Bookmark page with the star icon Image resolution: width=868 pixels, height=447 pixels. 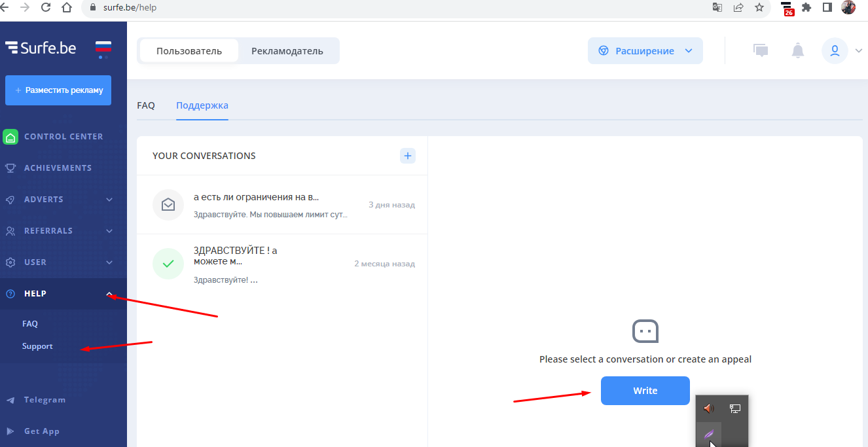759,8
